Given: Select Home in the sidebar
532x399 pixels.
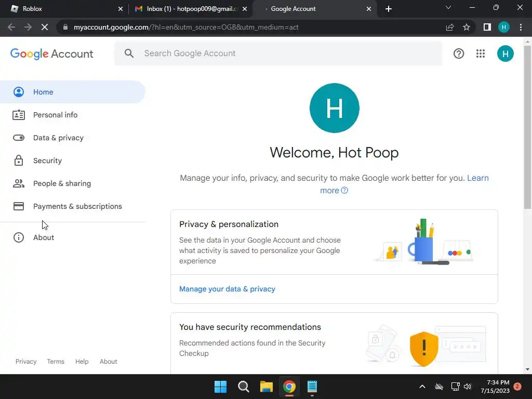Looking at the screenshot, I should 72,92.
